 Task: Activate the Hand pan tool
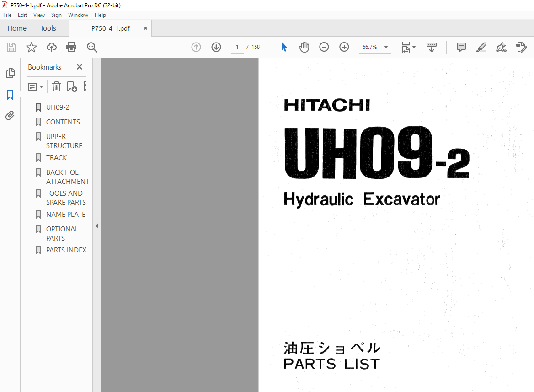tap(304, 47)
